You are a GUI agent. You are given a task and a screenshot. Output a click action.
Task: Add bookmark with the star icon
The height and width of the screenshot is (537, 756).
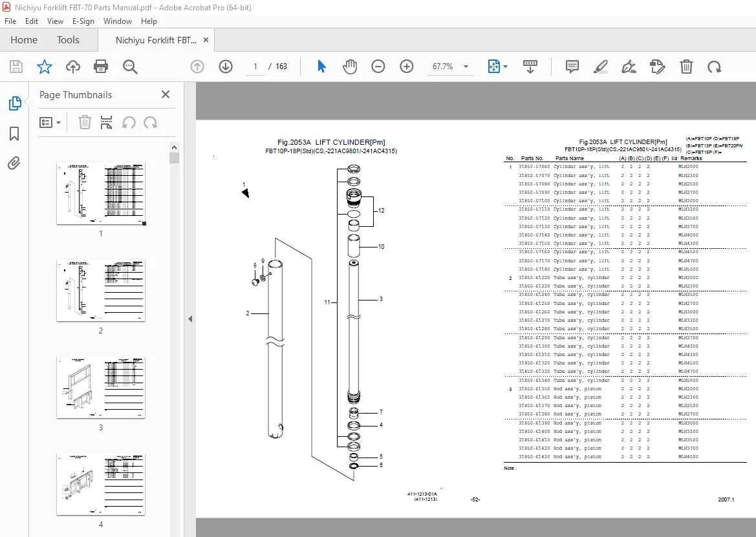pyautogui.click(x=45, y=67)
